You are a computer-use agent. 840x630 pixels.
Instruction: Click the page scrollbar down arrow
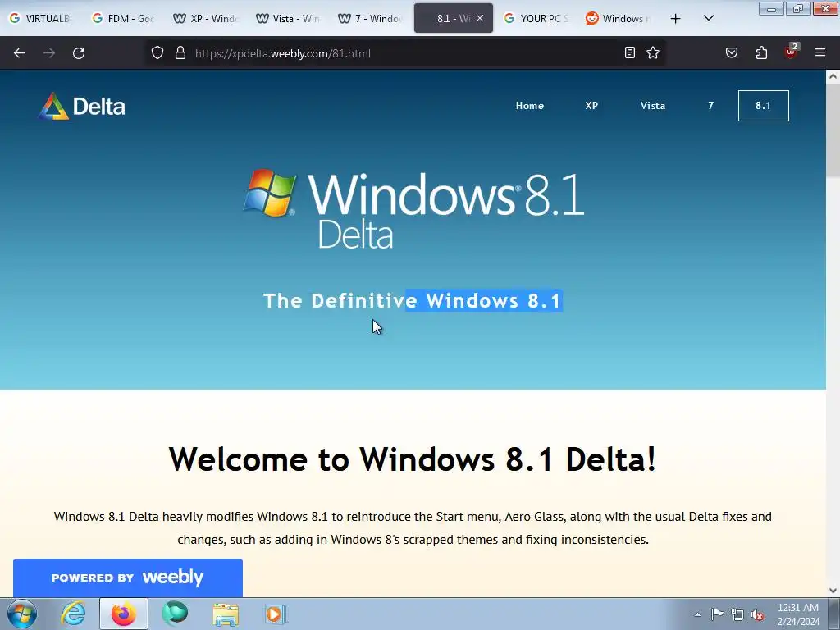tap(833, 591)
